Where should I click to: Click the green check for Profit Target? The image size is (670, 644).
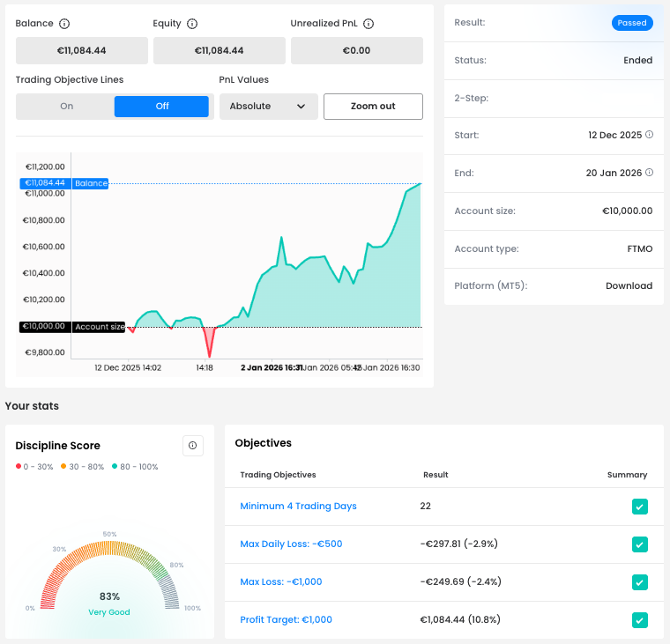640,620
